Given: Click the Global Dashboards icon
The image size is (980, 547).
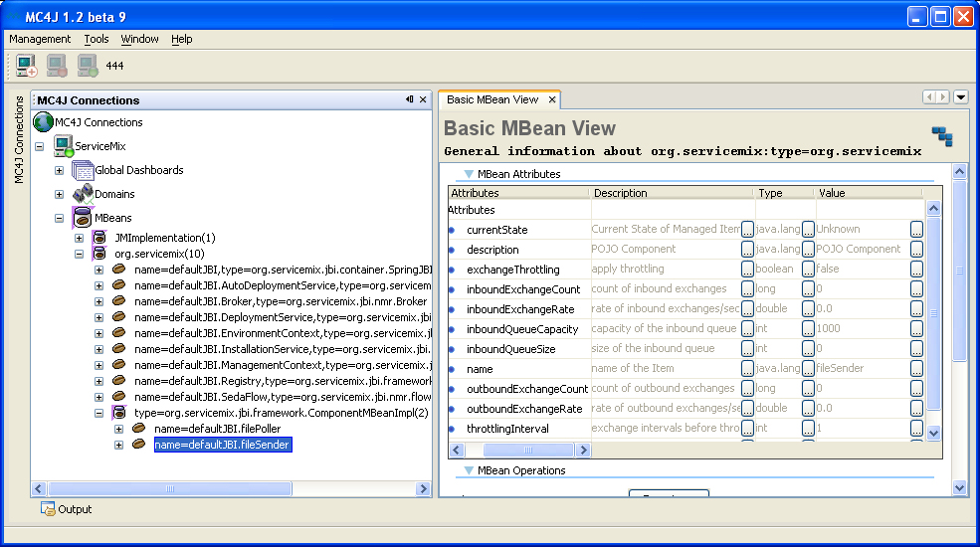Looking at the screenshot, I should [x=83, y=170].
